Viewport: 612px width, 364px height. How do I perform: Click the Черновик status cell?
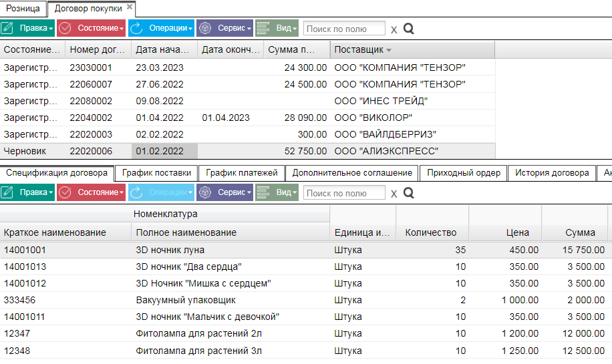tap(25, 152)
